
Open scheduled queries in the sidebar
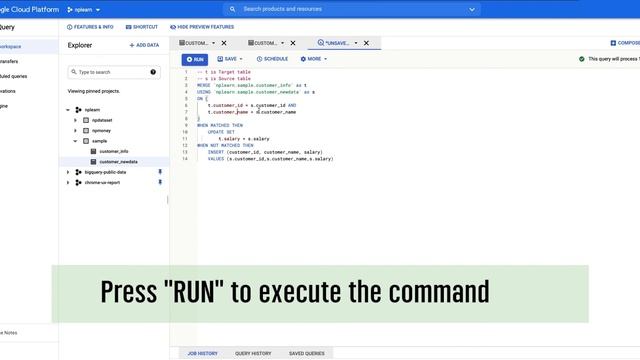[x=13, y=76]
